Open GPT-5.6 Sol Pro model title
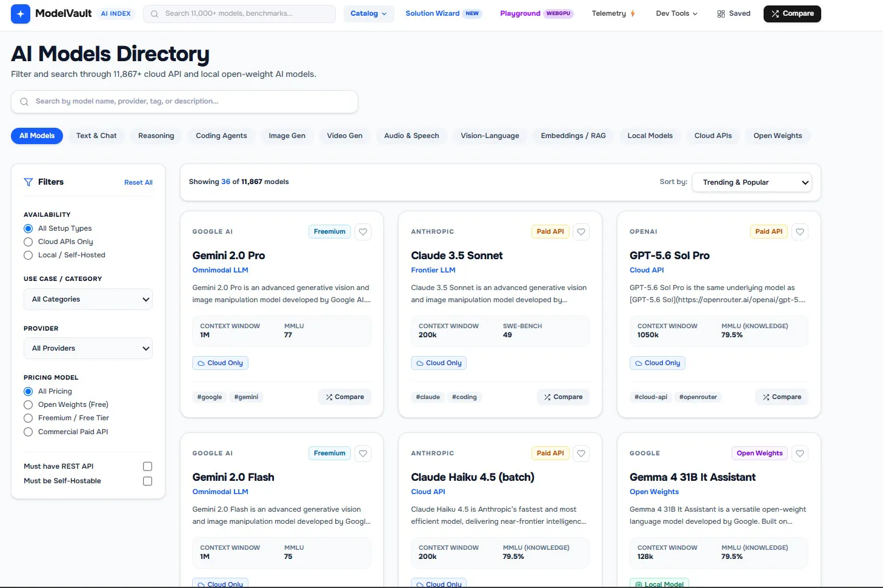This screenshot has width=883, height=588. (670, 256)
